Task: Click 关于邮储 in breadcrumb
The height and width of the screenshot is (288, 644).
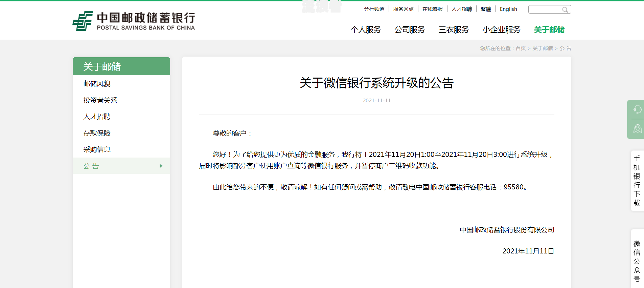Action: click(x=543, y=48)
